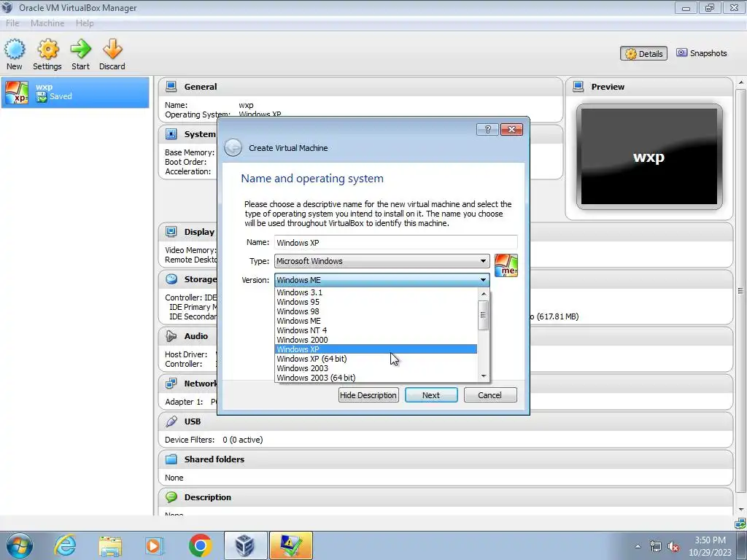Switch to the Snapshots view
The image size is (747, 560).
click(x=702, y=52)
